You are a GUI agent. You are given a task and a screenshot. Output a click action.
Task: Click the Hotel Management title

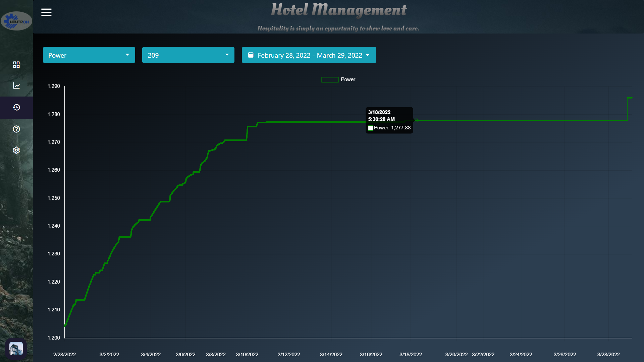tap(339, 10)
